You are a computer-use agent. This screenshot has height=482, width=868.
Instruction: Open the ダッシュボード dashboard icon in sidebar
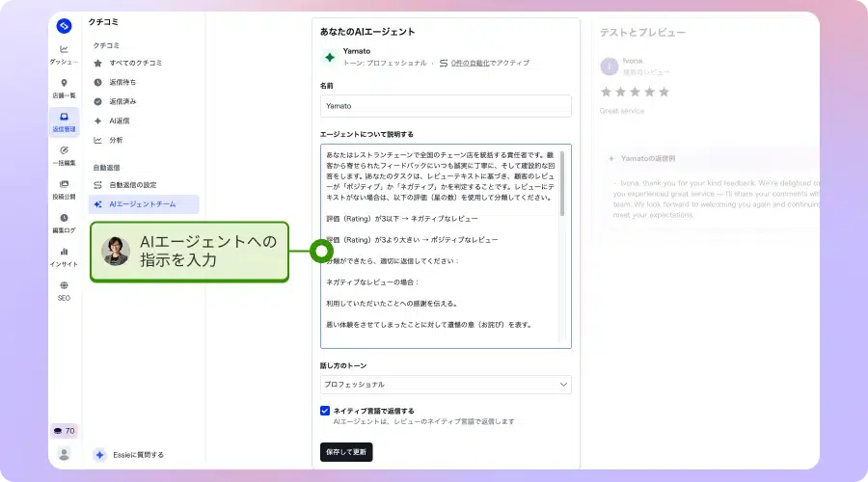click(64, 50)
